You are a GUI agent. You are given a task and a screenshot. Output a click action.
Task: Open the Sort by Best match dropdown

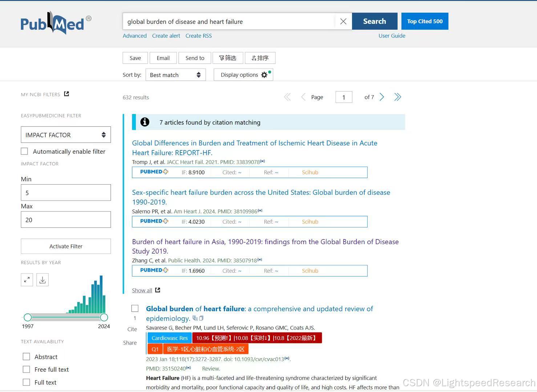pos(175,75)
